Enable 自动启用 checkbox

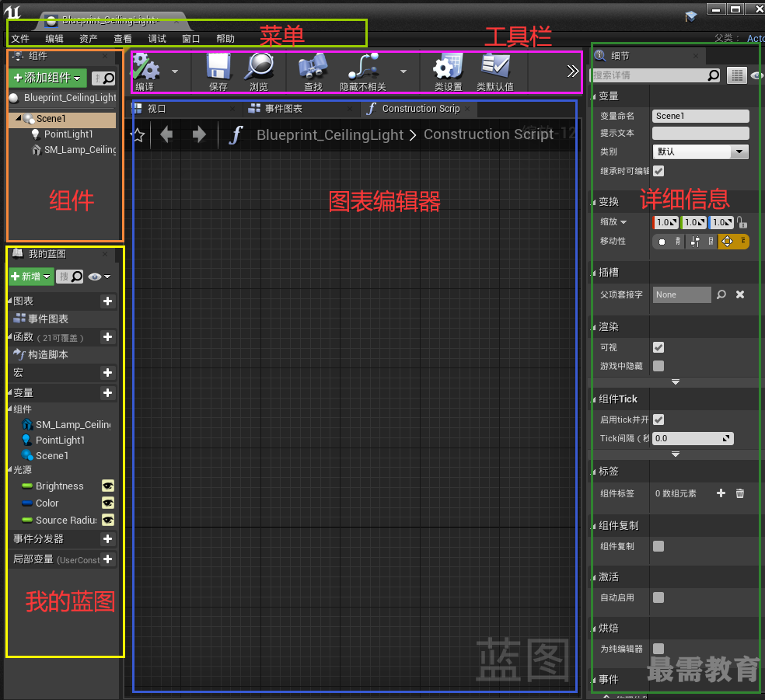[658, 597]
